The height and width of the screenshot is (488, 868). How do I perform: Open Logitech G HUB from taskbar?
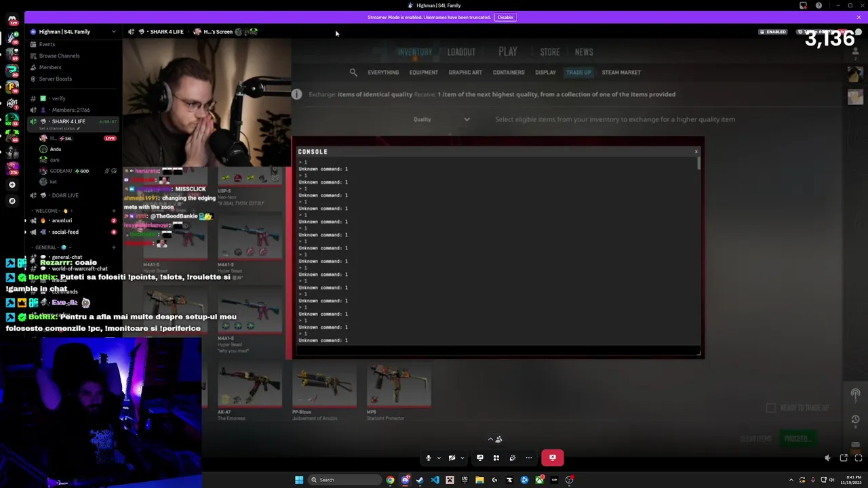coord(494,480)
